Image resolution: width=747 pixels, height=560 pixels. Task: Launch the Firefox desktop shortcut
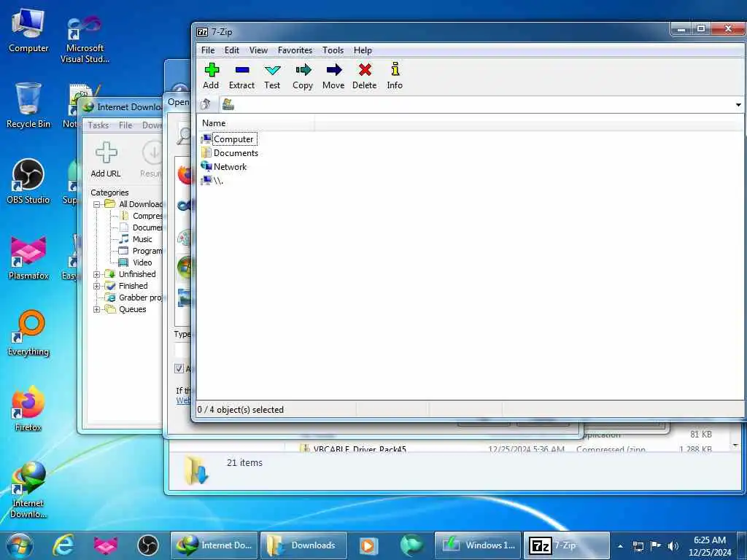(28, 408)
